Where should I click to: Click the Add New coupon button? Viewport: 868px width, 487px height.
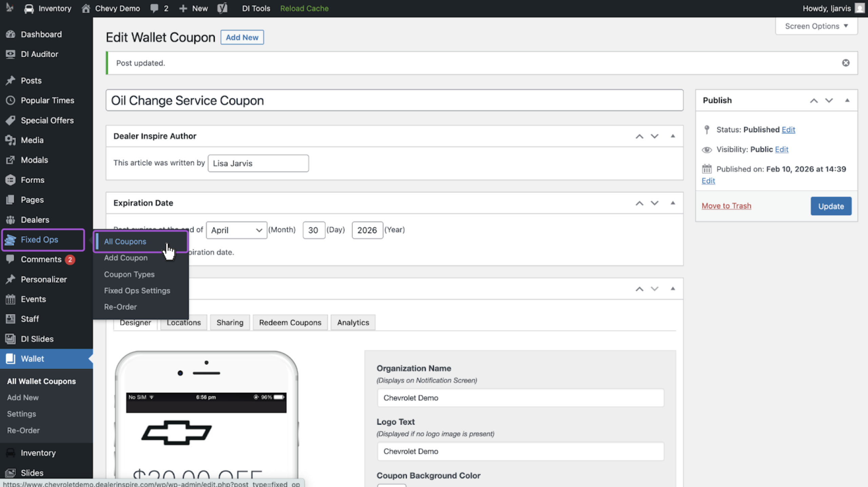(x=242, y=37)
